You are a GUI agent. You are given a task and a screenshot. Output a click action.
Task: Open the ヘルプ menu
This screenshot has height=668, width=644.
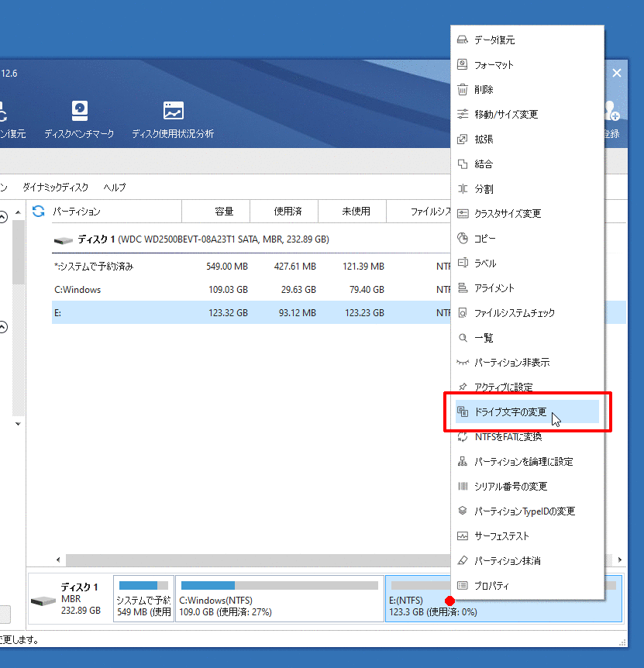pyautogui.click(x=115, y=188)
